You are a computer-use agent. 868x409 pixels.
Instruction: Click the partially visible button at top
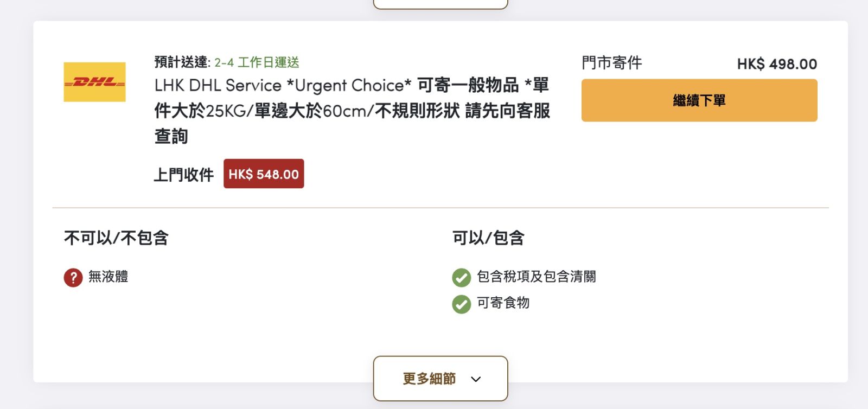440,4
